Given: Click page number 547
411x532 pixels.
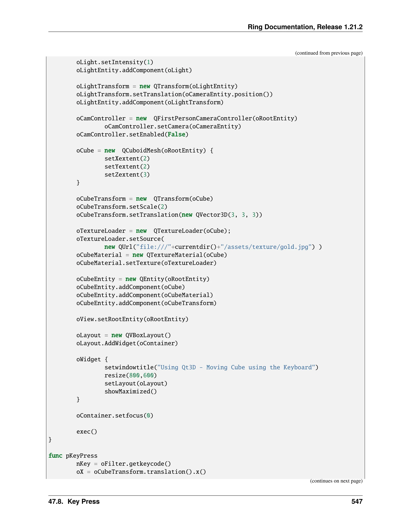Looking at the screenshot, I should (357, 501).
